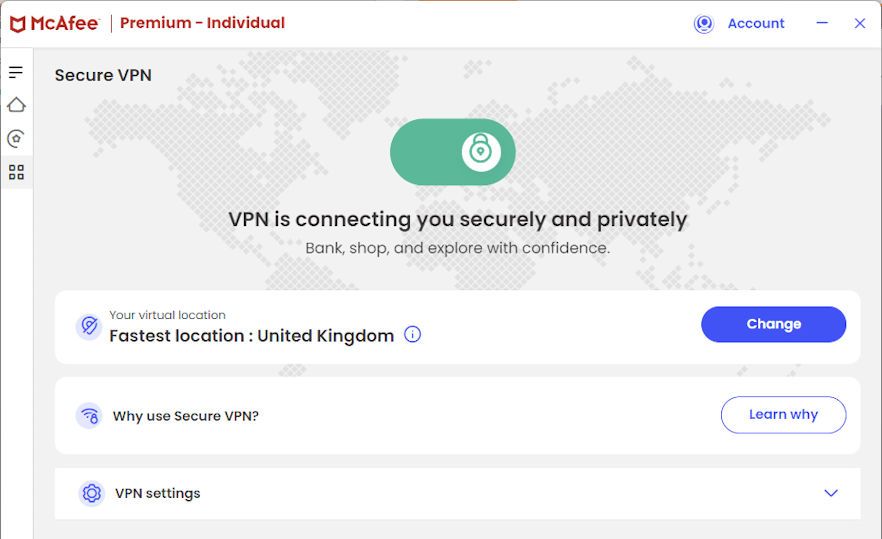Open the all-features grid icon
882x539 pixels.
16,172
